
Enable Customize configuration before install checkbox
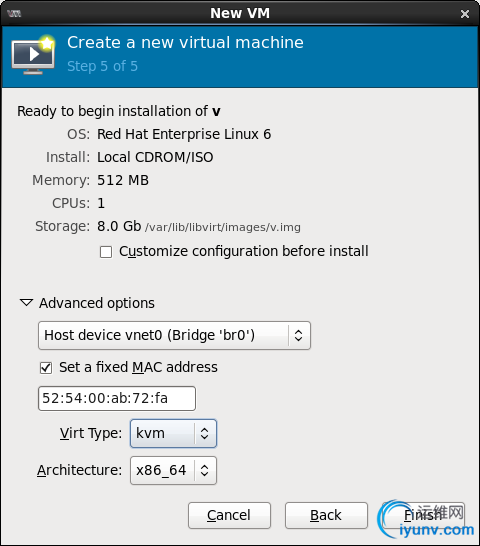coord(106,252)
